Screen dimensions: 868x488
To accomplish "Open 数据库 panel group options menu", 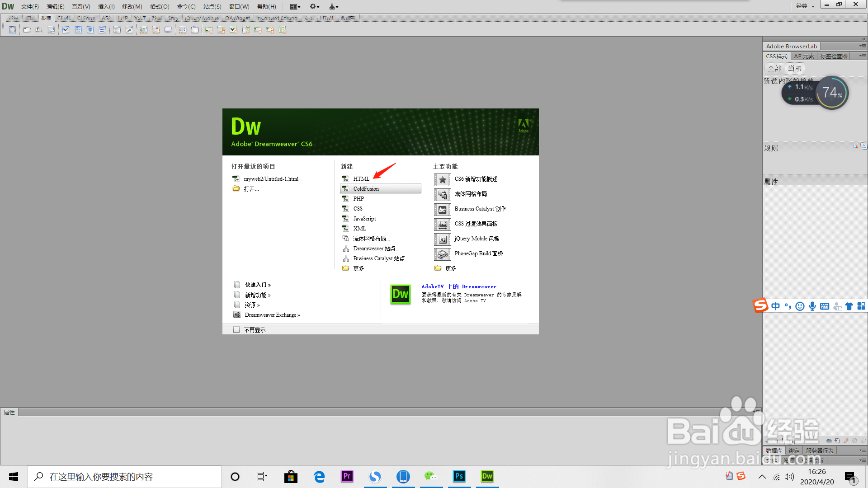I will point(862,450).
